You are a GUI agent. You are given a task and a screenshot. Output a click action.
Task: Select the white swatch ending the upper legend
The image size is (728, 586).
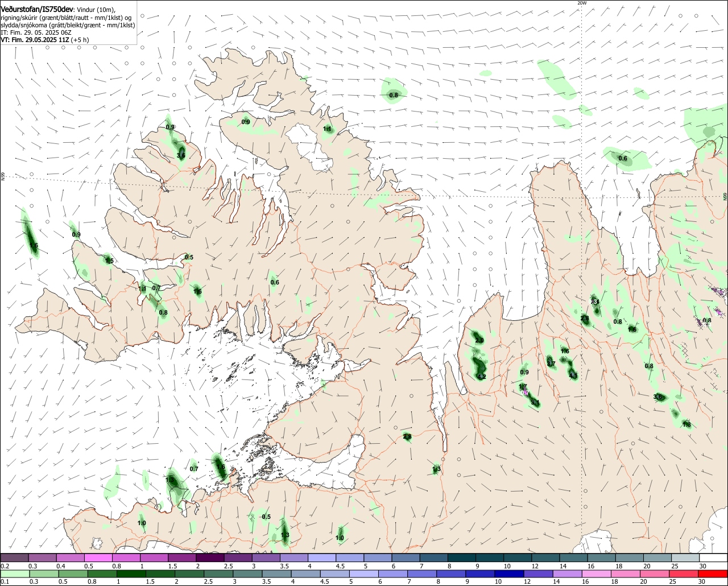click(x=714, y=558)
